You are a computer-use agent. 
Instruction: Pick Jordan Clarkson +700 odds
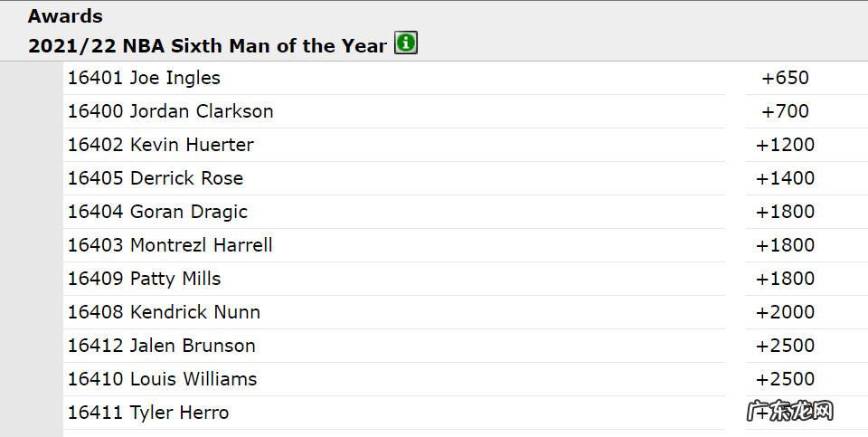(785, 111)
